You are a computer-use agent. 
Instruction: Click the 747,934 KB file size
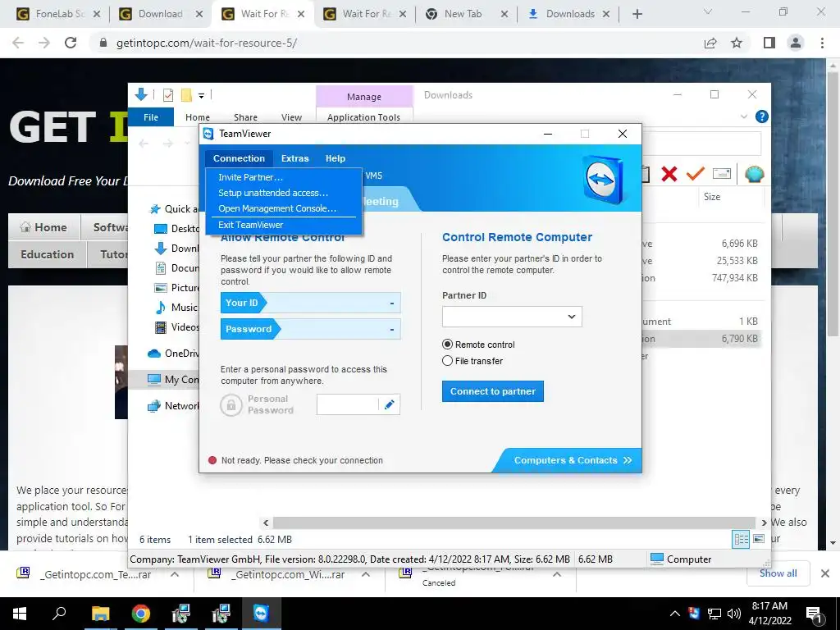coord(734,278)
